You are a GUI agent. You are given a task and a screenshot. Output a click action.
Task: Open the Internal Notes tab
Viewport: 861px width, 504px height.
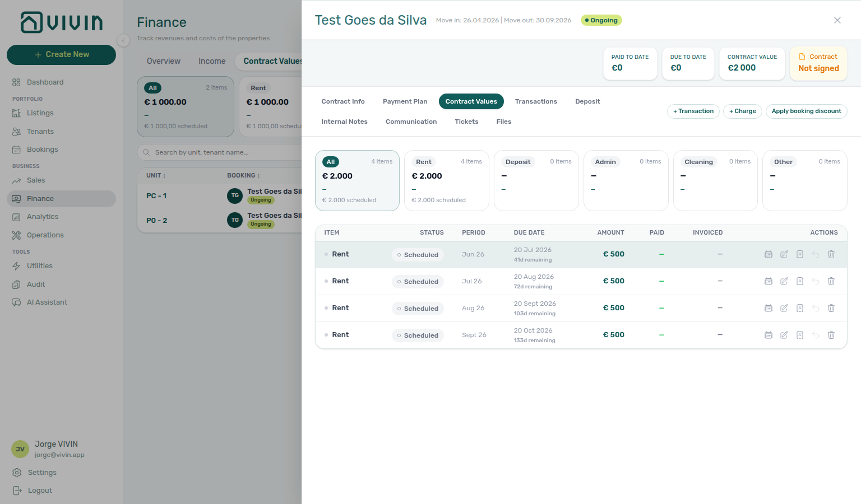point(344,122)
